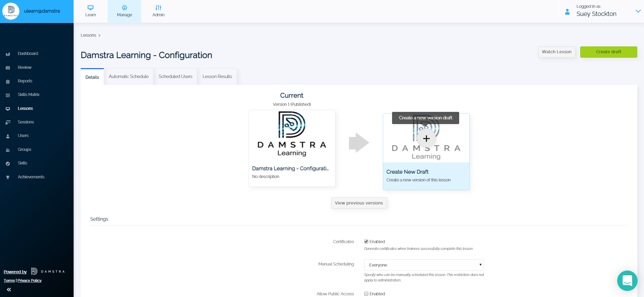The width and height of the screenshot is (644, 297).
Task: Toggle the Certificates Enabled checkbox
Action: click(x=366, y=242)
